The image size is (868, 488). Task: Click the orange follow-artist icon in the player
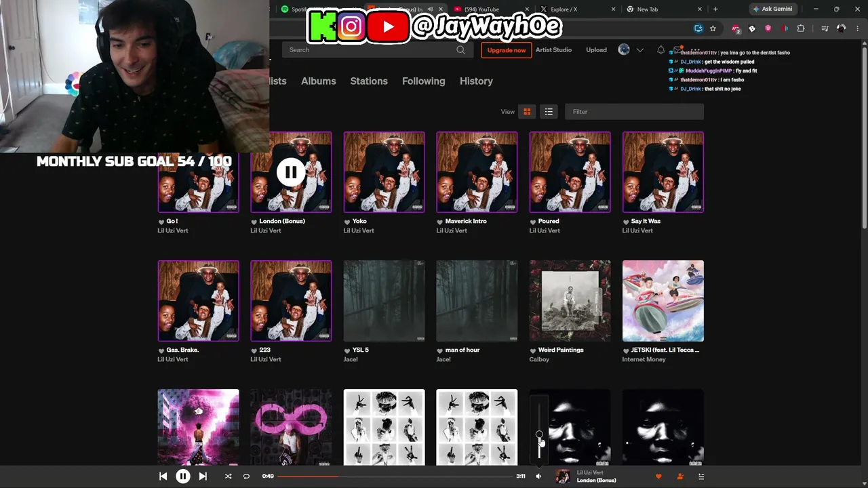tap(680, 476)
